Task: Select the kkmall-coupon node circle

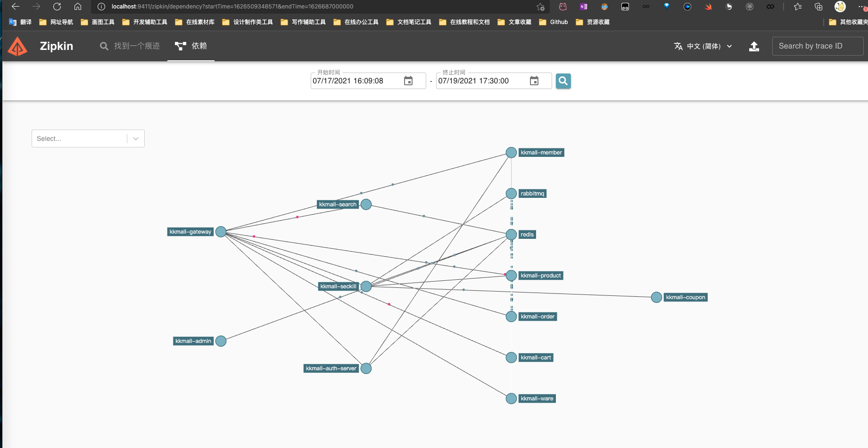Action: click(656, 297)
